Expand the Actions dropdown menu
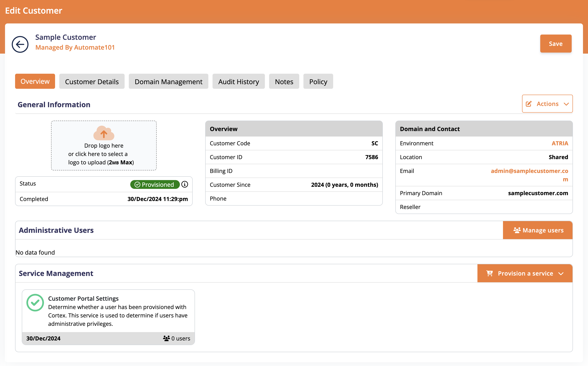588x366 pixels. [547, 104]
